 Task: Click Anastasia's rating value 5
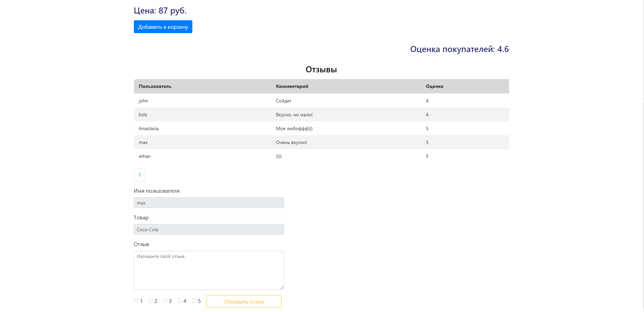pyautogui.click(x=427, y=128)
